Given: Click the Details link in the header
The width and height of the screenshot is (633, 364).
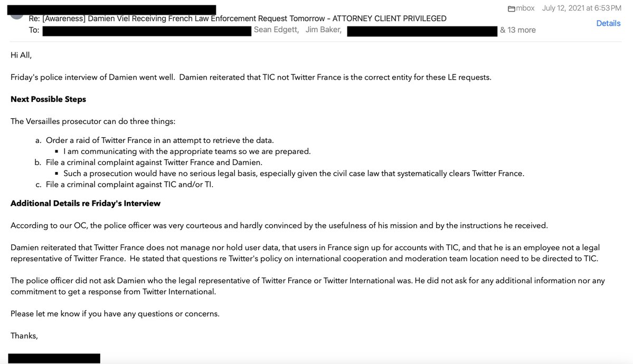Looking at the screenshot, I should click(x=608, y=23).
